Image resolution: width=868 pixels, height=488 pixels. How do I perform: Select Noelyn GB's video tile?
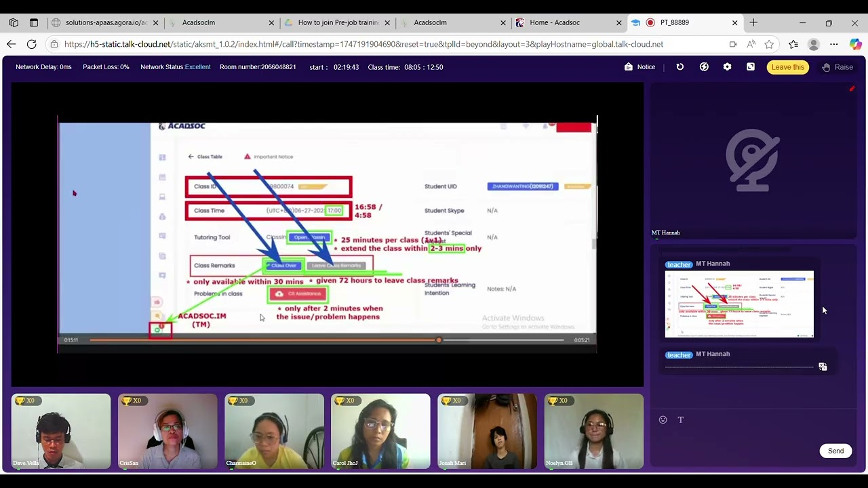click(x=594, y=431)
